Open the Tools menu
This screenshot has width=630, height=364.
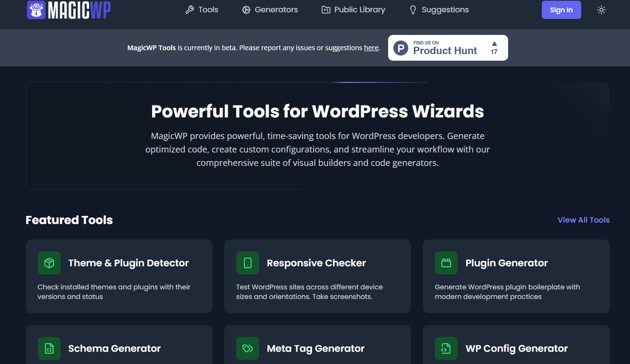pyautogui.click(x=202, y=10)
